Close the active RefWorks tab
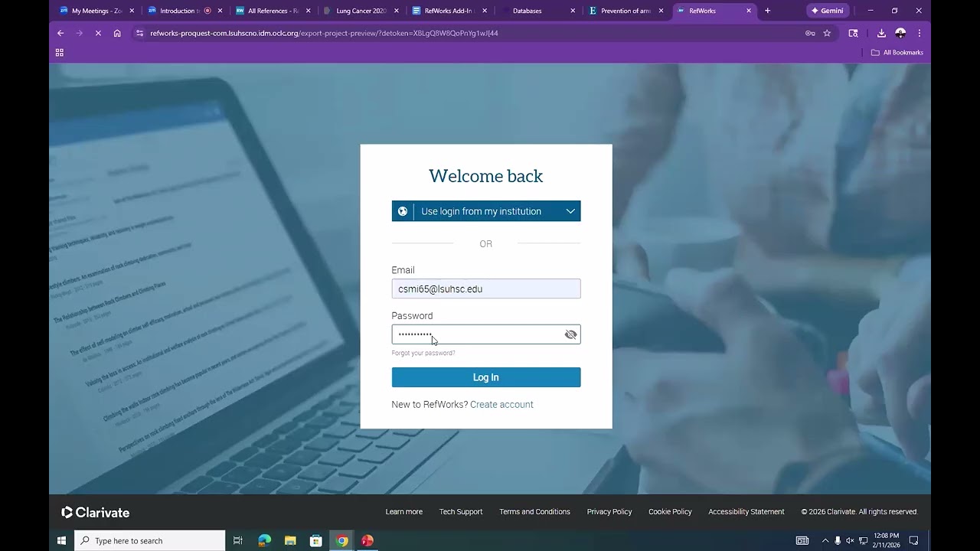The image size is (980, 551). click(749, 11)
